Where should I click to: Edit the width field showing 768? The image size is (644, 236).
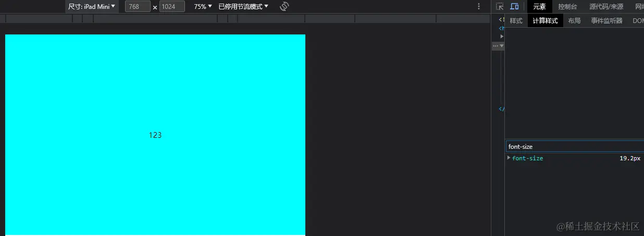(x=138, y=7)
